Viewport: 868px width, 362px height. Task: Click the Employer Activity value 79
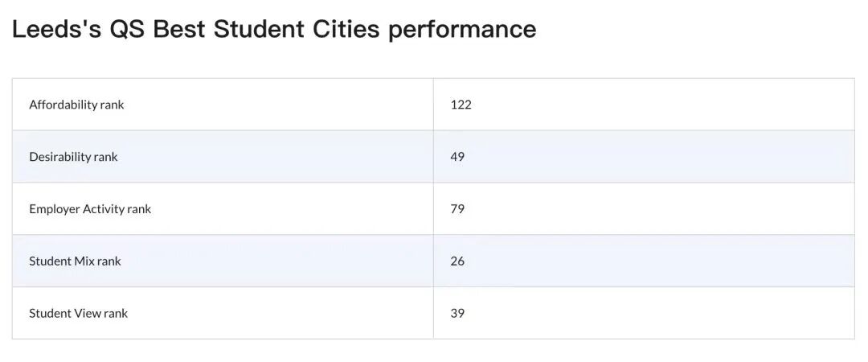point(457,209)
